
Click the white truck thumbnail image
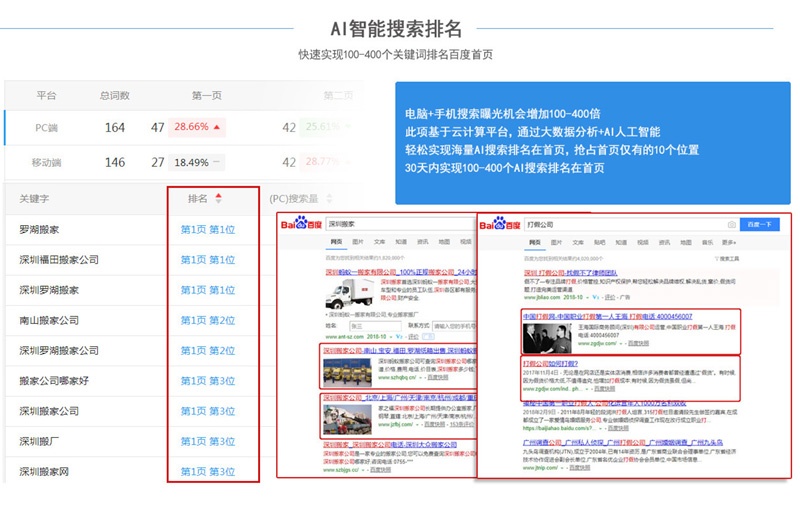pyautogui.click(x=345, y=294)
